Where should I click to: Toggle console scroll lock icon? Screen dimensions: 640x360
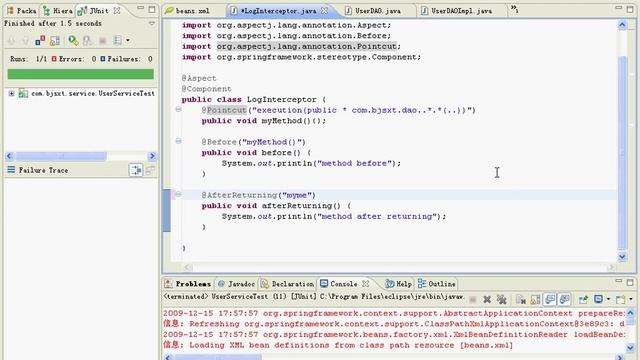(535, 300)
